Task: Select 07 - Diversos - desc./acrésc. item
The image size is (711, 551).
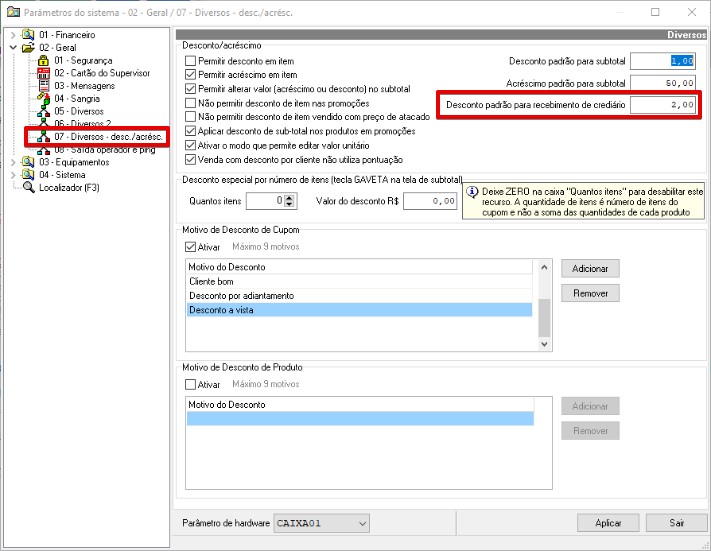Action: tap(108, 137)
